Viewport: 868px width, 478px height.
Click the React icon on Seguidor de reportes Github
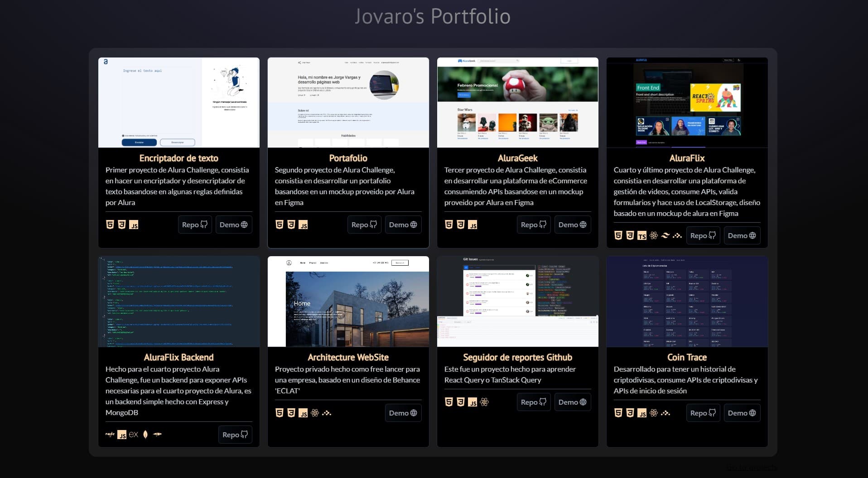pyautogui.click(x=484, y=402)
